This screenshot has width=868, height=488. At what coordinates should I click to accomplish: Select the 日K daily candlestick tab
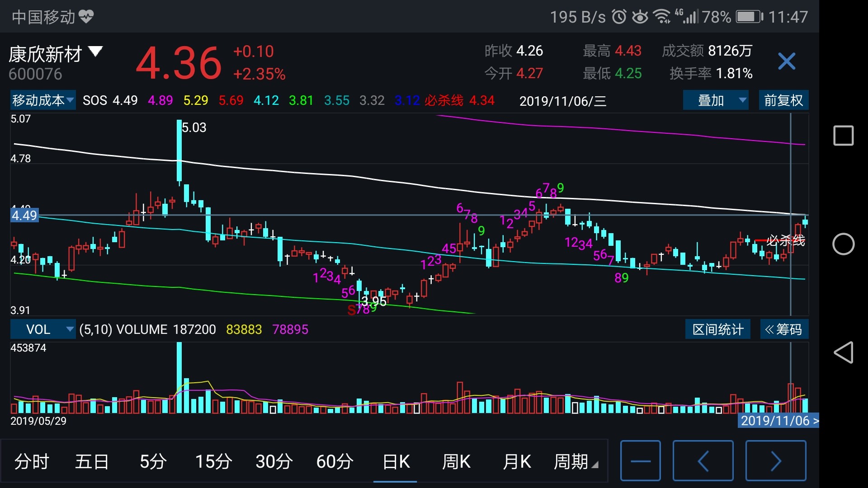(x=396, y=461)
